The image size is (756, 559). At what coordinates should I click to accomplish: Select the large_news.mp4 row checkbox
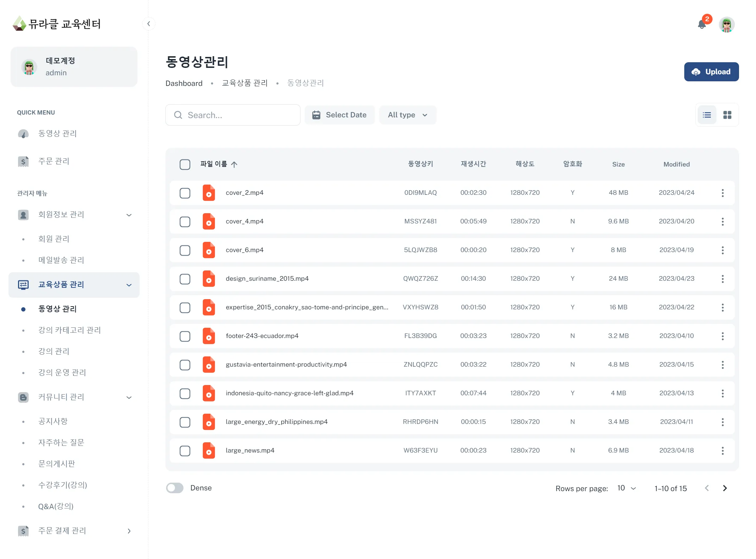tap(185, 451)
